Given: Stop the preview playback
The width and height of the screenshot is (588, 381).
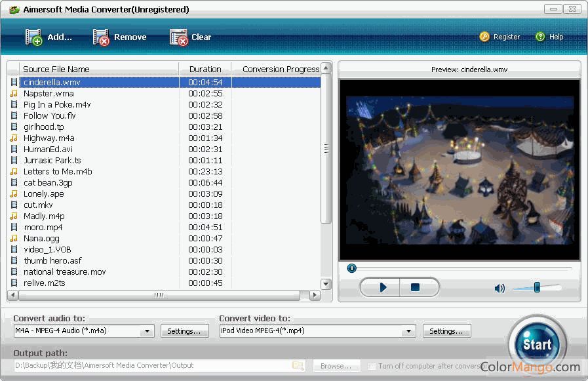Looking at the screenshot, I should coord(415,287).
